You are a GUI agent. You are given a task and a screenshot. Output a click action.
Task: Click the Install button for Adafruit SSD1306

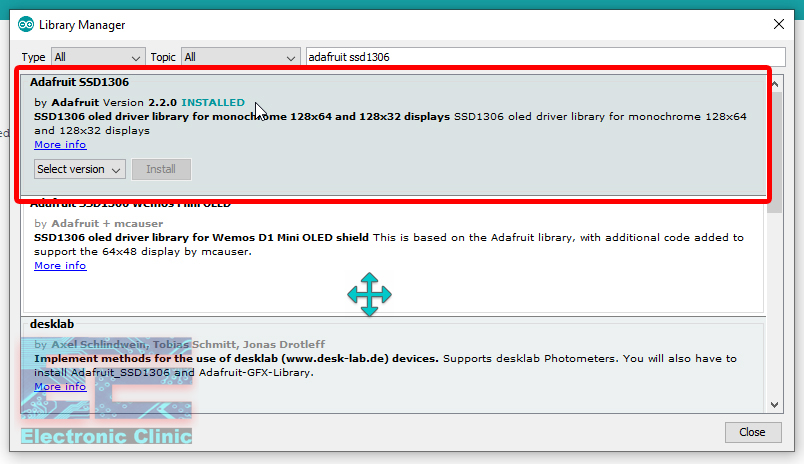[161, 169]
